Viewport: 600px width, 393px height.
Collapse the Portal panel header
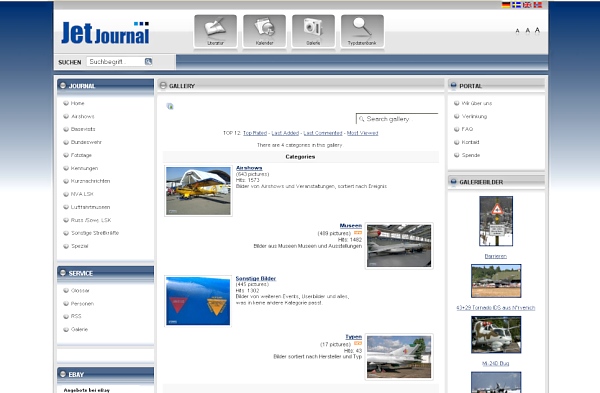click(x=453, y=85)
